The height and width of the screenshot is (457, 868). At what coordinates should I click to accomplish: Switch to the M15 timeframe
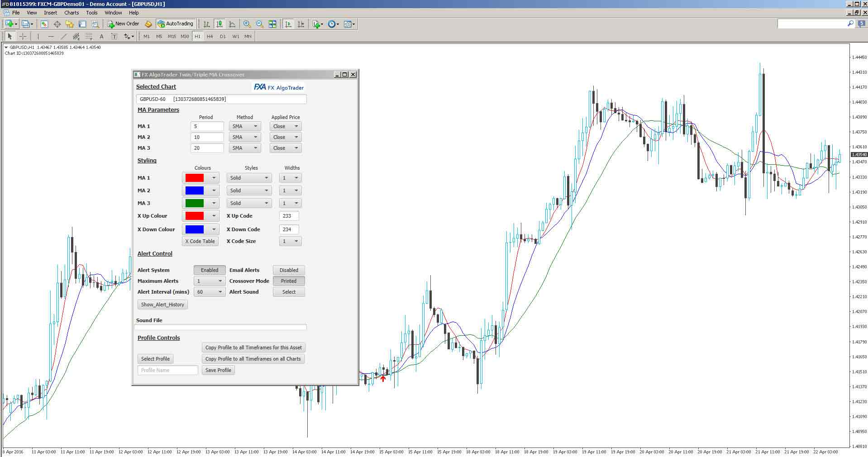click(x=172, y=36)
